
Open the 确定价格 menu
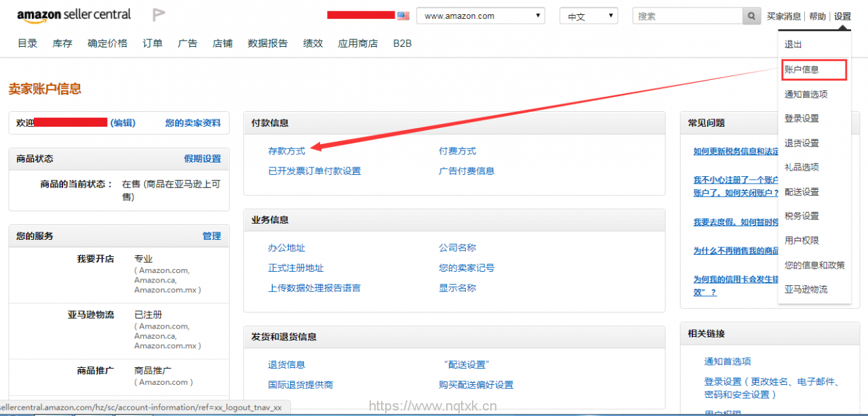point(107,43)
